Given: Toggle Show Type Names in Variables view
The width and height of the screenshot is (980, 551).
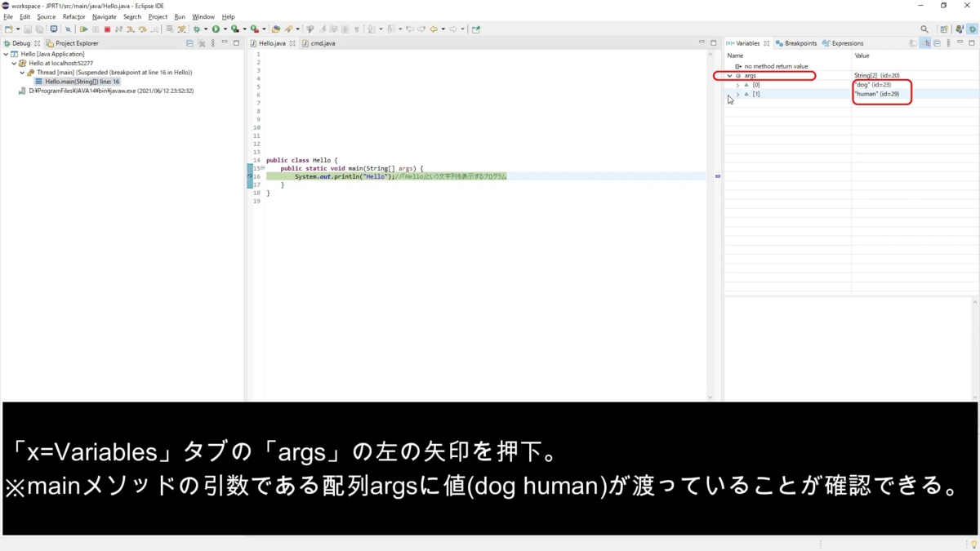Looking at the screenshot, I should click(x=913, y=43).
